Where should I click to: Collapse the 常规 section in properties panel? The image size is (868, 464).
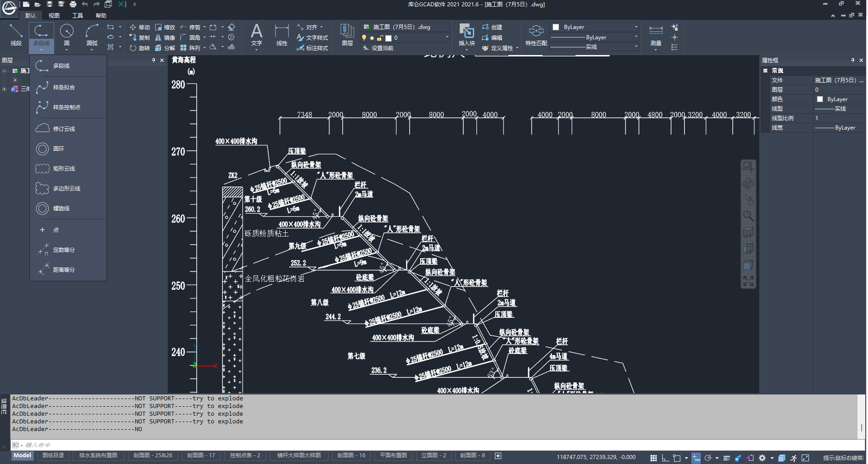point(766,70)
